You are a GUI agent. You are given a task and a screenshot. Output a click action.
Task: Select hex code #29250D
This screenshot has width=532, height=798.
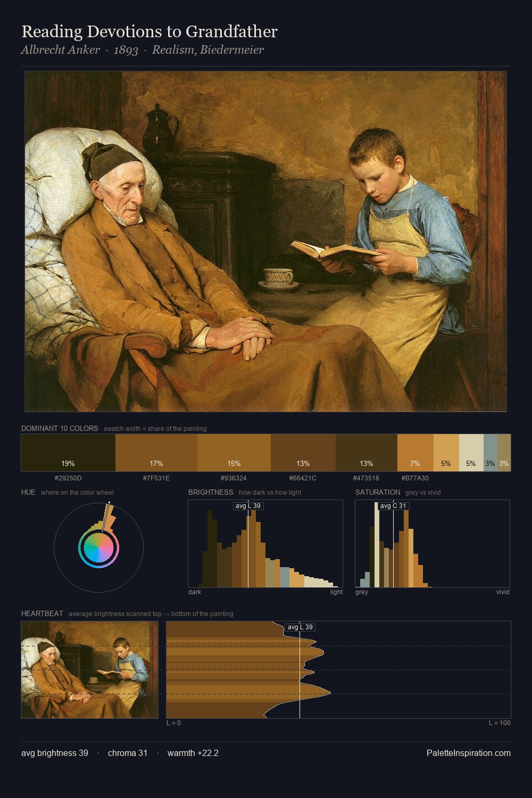tap(68, 478)
